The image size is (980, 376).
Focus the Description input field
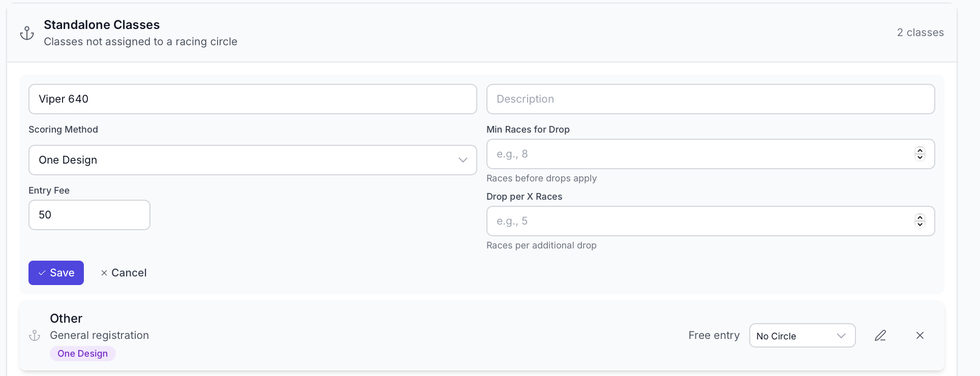(x=711, y=99)
